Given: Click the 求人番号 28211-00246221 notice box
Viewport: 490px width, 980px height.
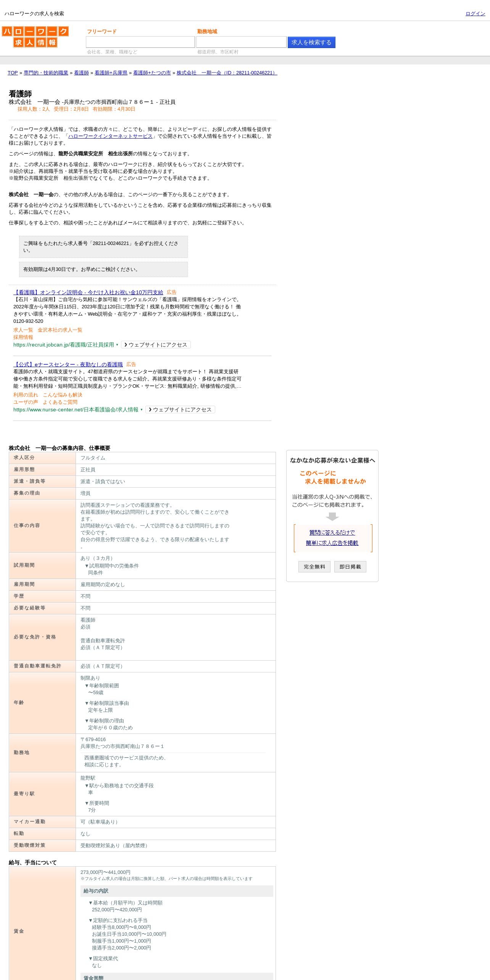Looking at the screenshot, I should (x=103, y=247).
